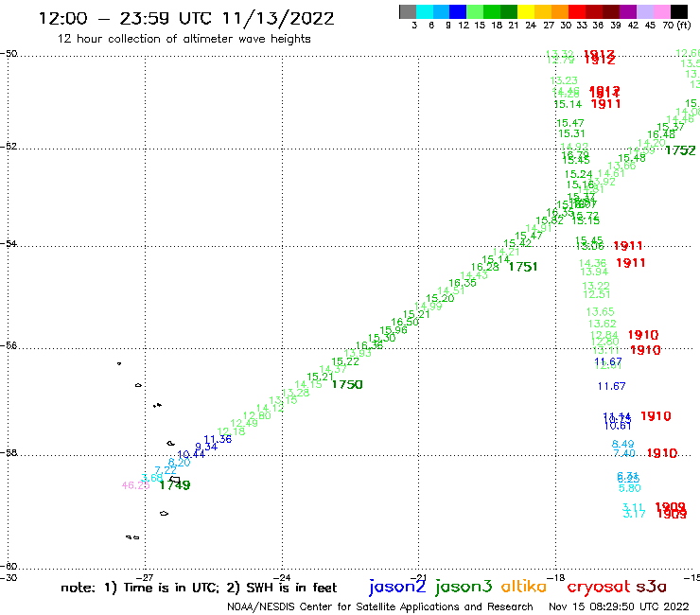Click the green wave height value 12.49
The height and width of the screenshot is (615, 700).
pyautogui.click(x=244, y=423)
